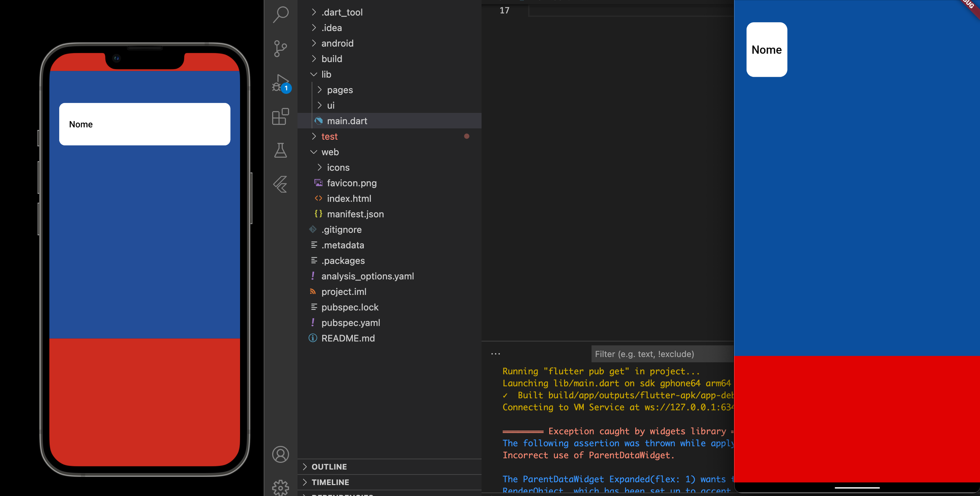Open the Extensions view
Image resolution: width=980 pixels, height=496 pixels.
(x=280, y=117)
